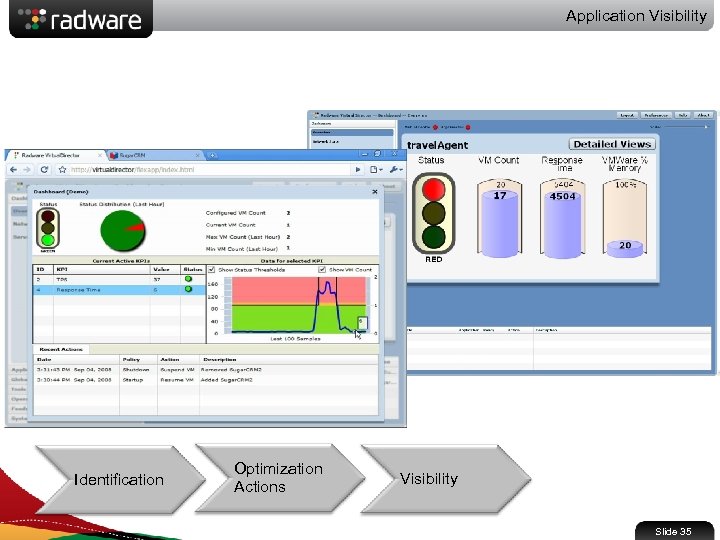This screenshot has width=720, height=540.
Task: Click the first red status dot in back window toolbar
Action: click(x=435, y=127)
